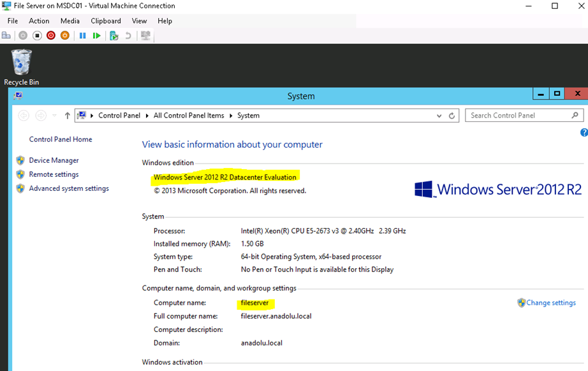Click 'No Pen or Touch Input' text
Viewport: 588px width, 371px height.
(x=317, y=269)
